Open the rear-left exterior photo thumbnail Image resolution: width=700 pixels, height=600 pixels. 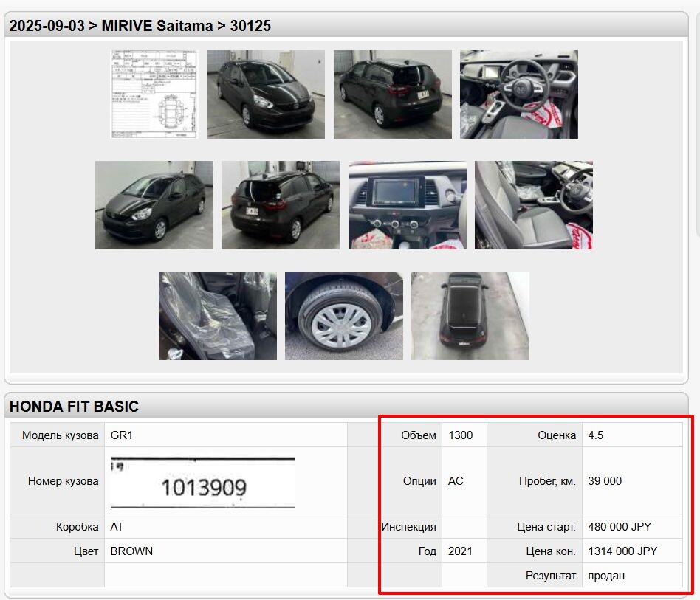281,205
